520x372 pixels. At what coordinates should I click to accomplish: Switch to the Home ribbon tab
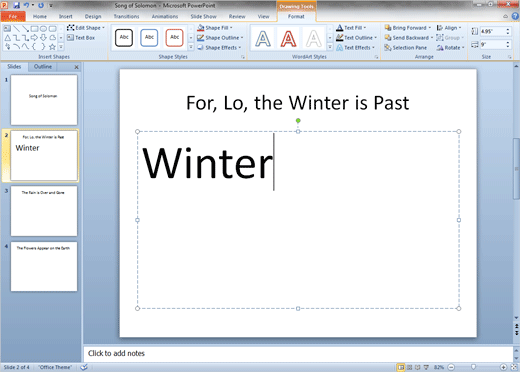40,16
